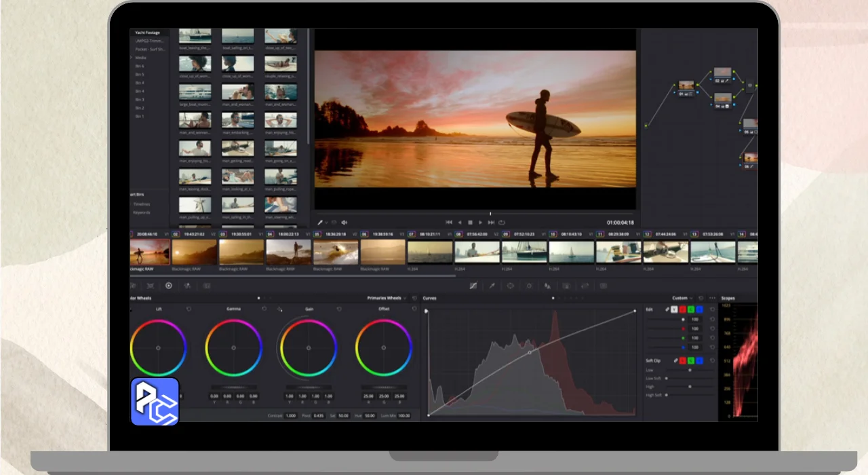Select the Soft Clip blue channel button
This screenshot has height=475, width=868.
[x=699, y=360]
